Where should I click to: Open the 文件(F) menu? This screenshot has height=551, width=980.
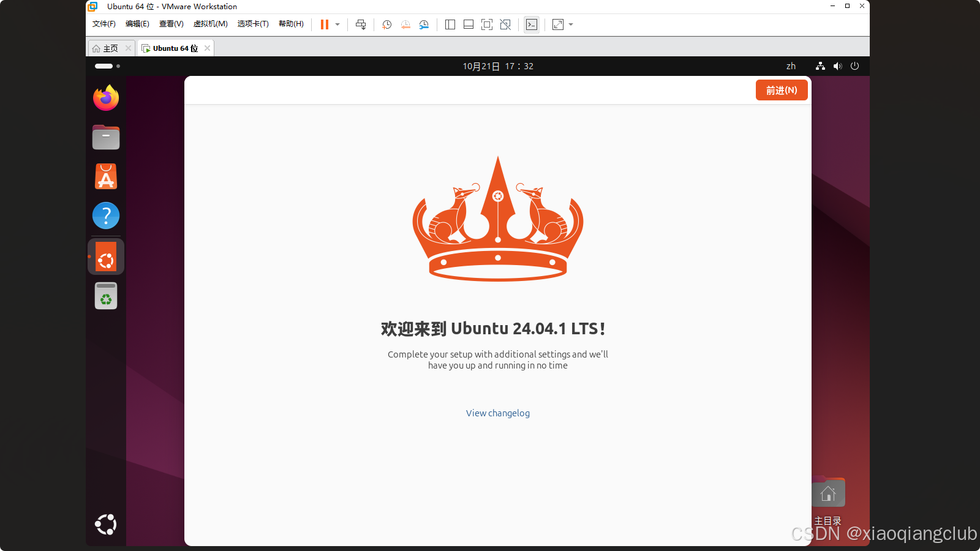104,24
